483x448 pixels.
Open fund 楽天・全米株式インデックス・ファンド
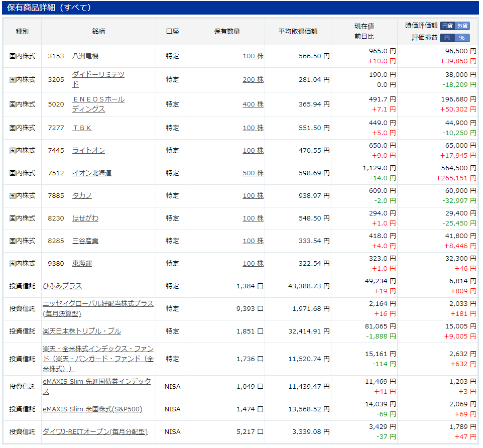(98, 359)
